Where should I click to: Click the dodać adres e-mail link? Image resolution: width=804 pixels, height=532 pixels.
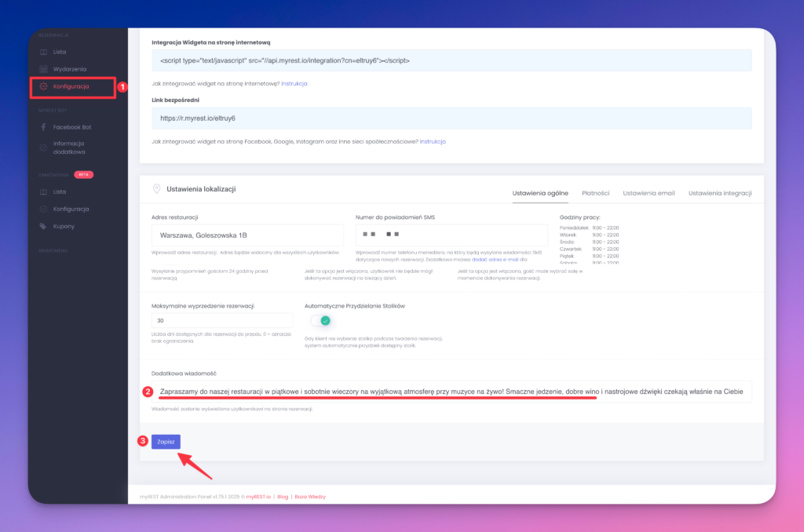point(495,260)
